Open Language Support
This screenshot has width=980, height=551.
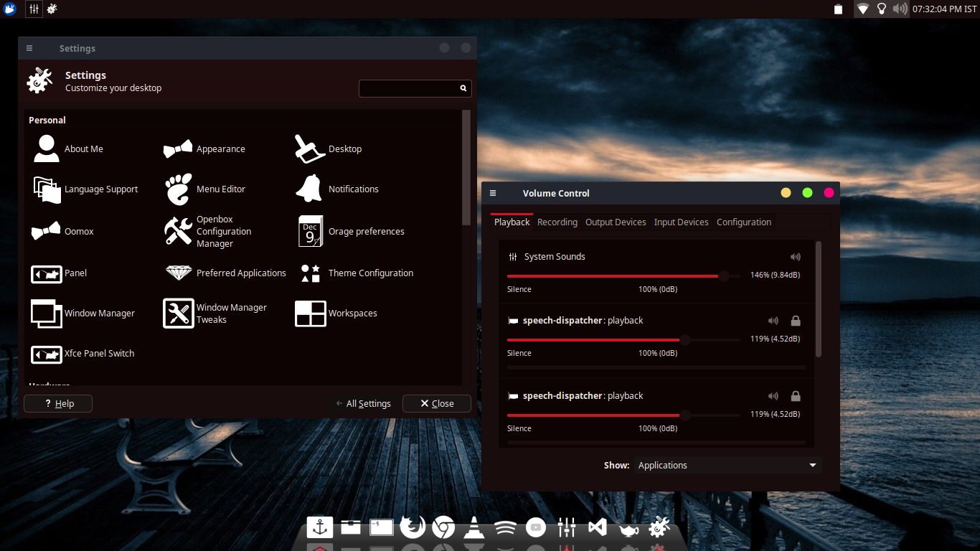coord(85,189)
